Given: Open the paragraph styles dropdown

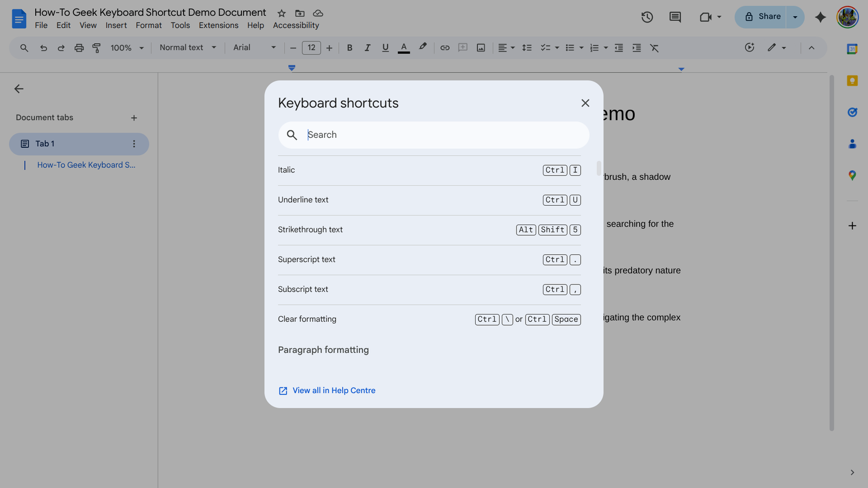Looking at the screenshot, I should [x=187, y=47].
